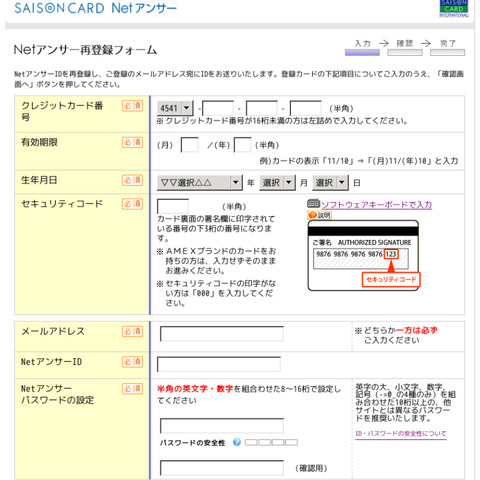Click the password confirmation (確認用) field
Screen dimensions: 480x480
(x=222, y=468)
